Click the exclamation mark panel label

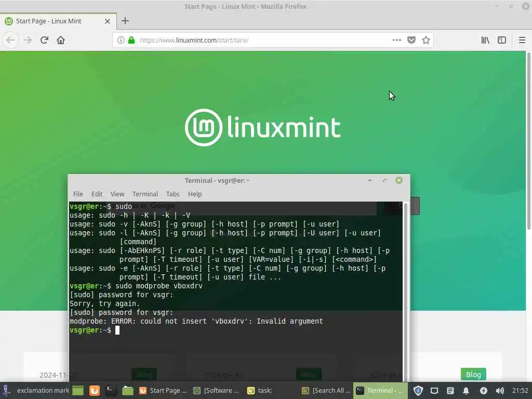(x=43, y=391)
